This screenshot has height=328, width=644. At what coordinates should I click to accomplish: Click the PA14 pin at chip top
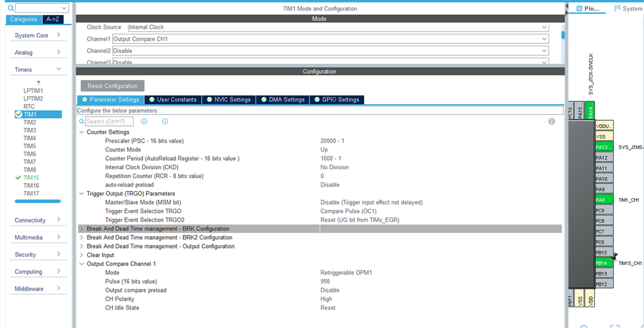click(590, 110)
